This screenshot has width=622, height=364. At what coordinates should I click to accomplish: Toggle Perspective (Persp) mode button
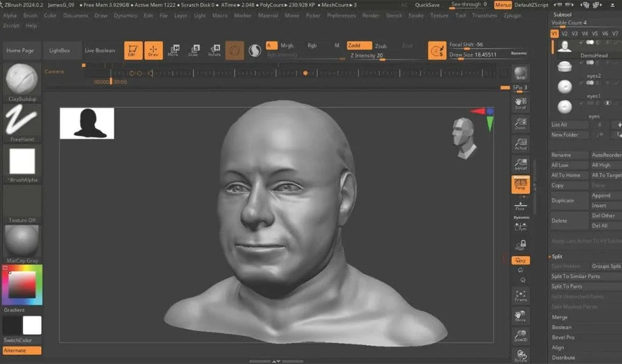click(x=521, y=184)
